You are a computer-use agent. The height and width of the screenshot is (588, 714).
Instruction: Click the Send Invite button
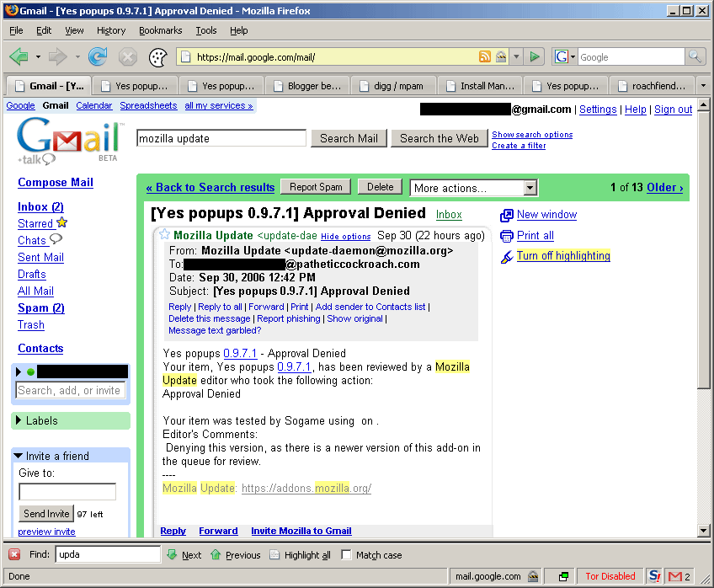(46, 514)
